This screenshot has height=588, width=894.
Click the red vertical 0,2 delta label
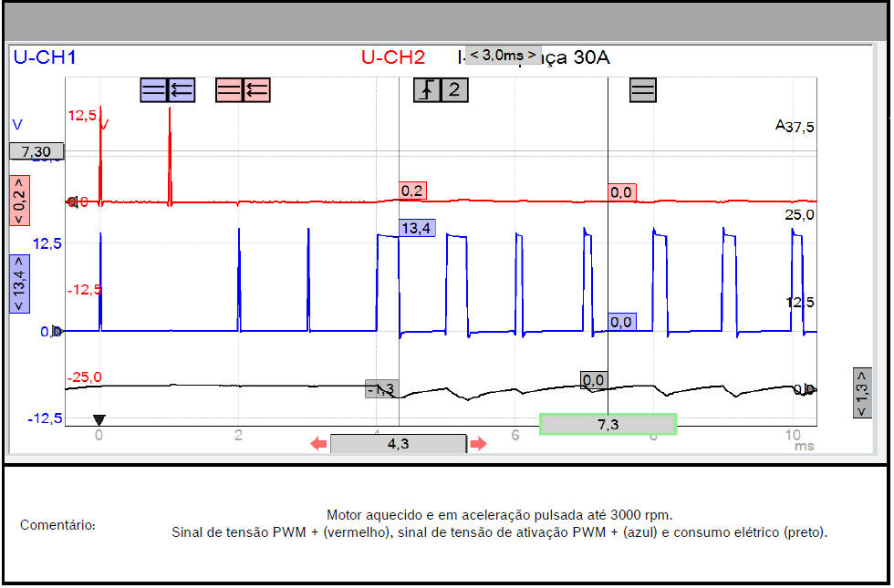[x=19, y=201]
